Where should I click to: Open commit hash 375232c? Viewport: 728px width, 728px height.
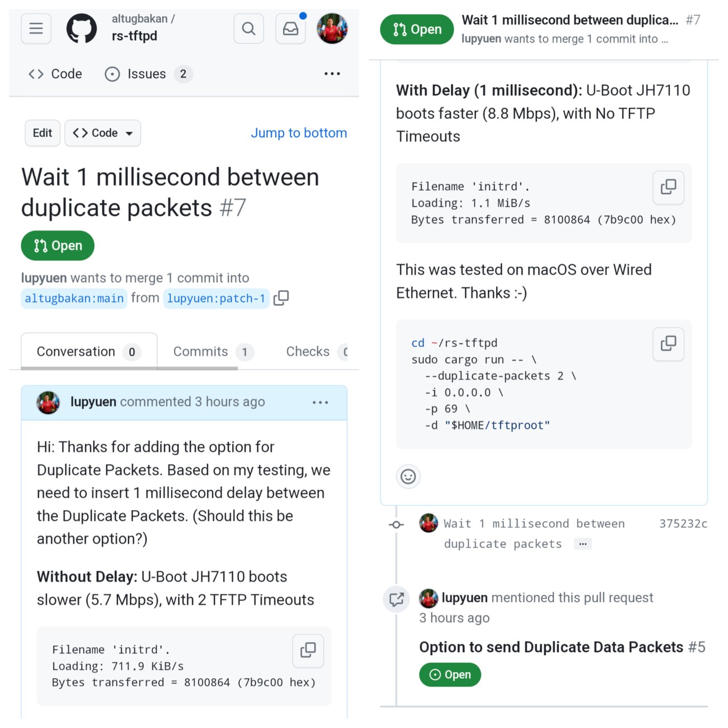click(x=683, y=524)
